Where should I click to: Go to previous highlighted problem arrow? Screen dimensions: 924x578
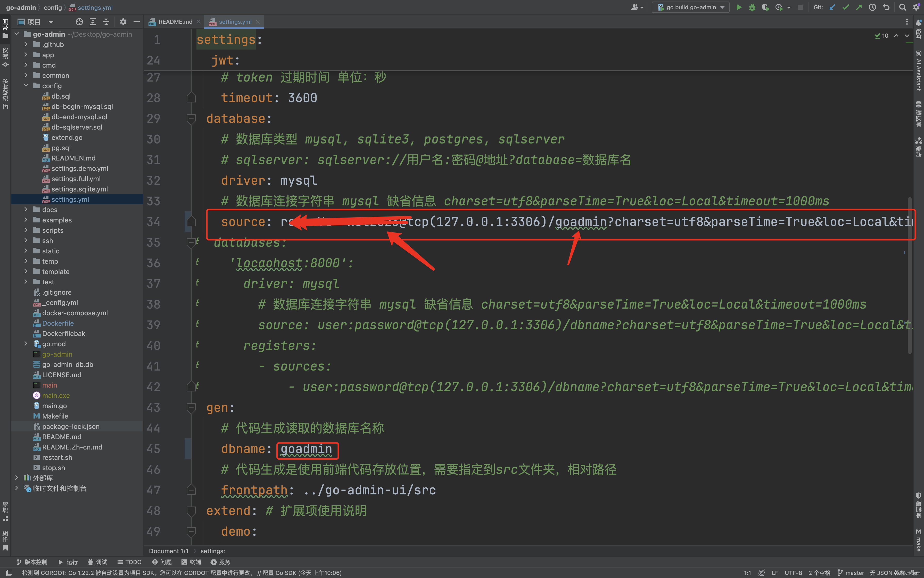(896, 36)
